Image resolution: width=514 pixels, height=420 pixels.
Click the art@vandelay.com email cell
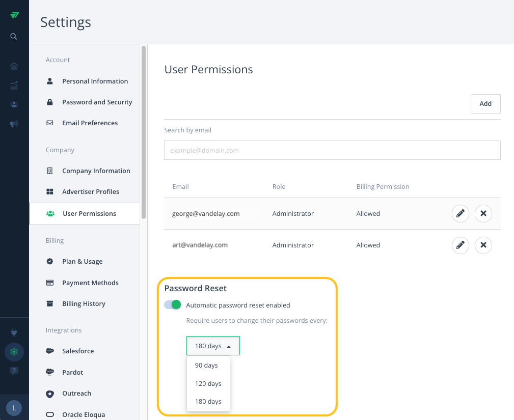point(200,245)
